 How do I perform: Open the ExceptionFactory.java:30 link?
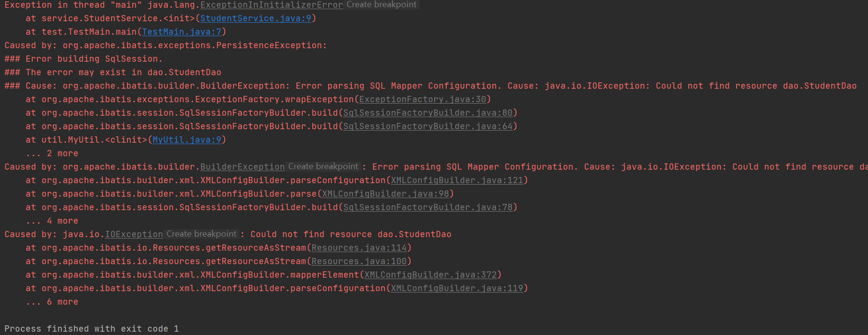click(x=423, y=99)
